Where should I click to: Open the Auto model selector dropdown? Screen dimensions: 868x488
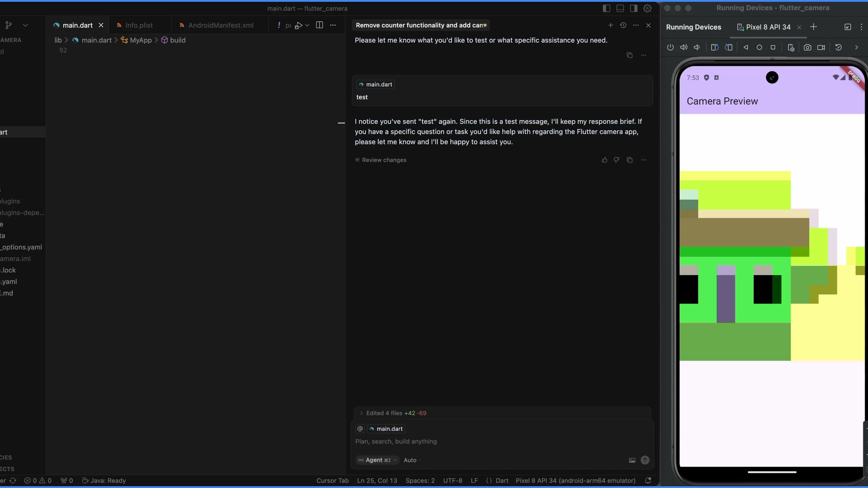[411, 460]
